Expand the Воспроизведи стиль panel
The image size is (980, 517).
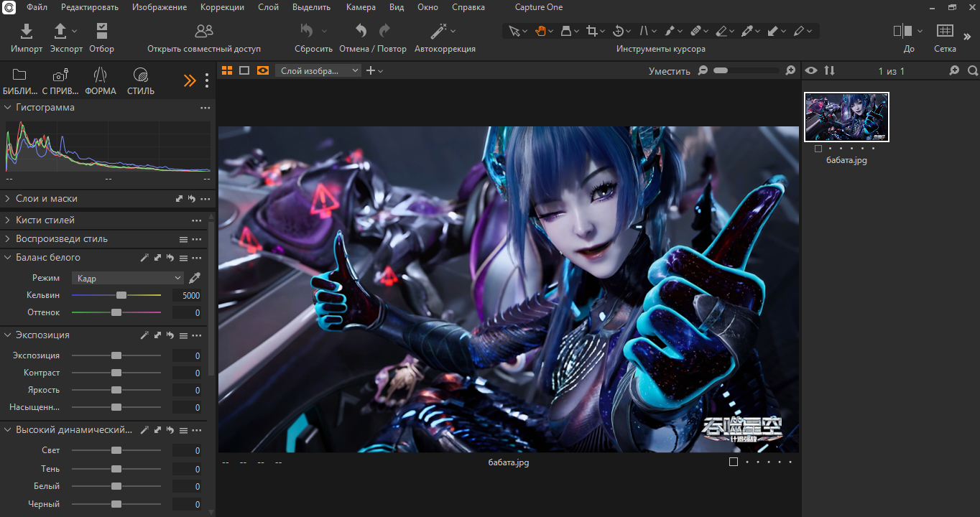point(7,239)
